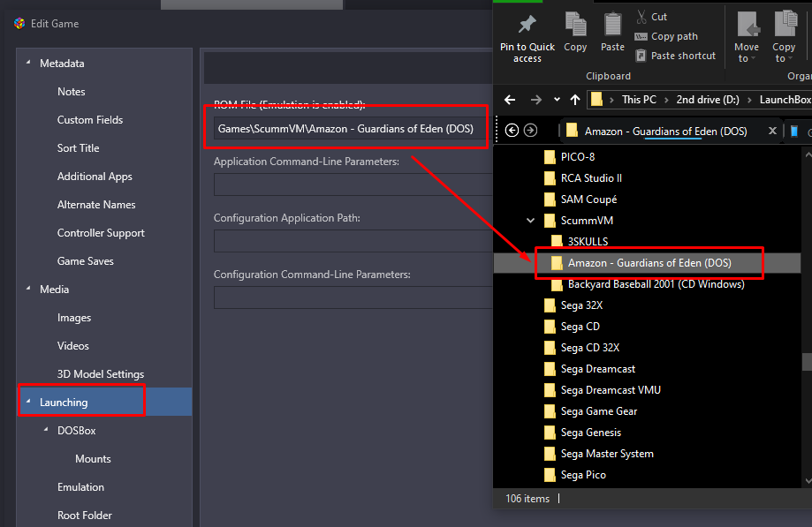Collapse the DOSBox subsection triangle

(x=46, y=430)
